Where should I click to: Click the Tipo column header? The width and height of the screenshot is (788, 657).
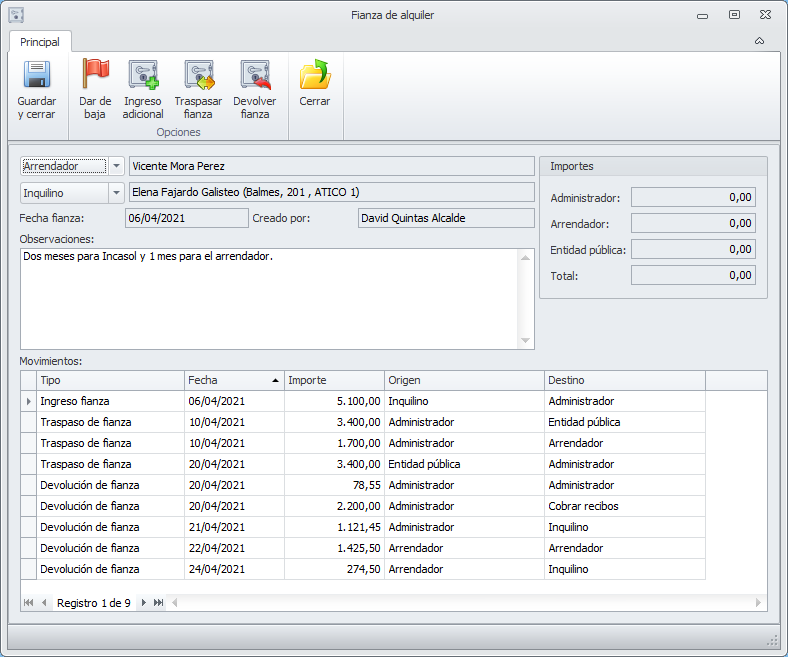tap(110, 380)
